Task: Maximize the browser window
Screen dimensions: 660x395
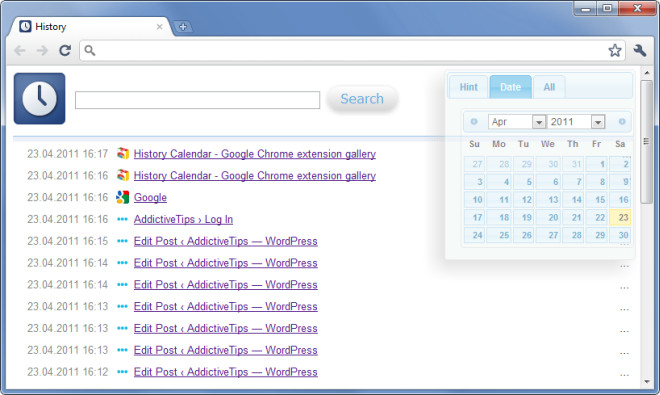Action: click(x=607, y=8)
